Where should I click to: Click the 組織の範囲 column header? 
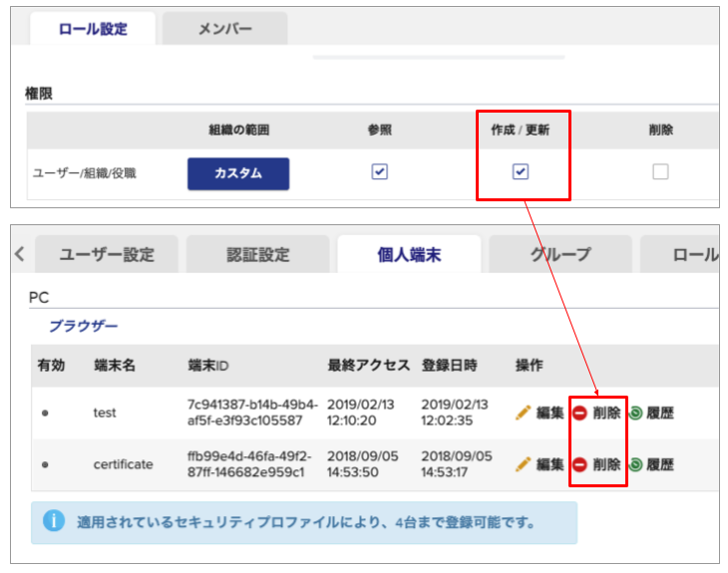(238, 130)
